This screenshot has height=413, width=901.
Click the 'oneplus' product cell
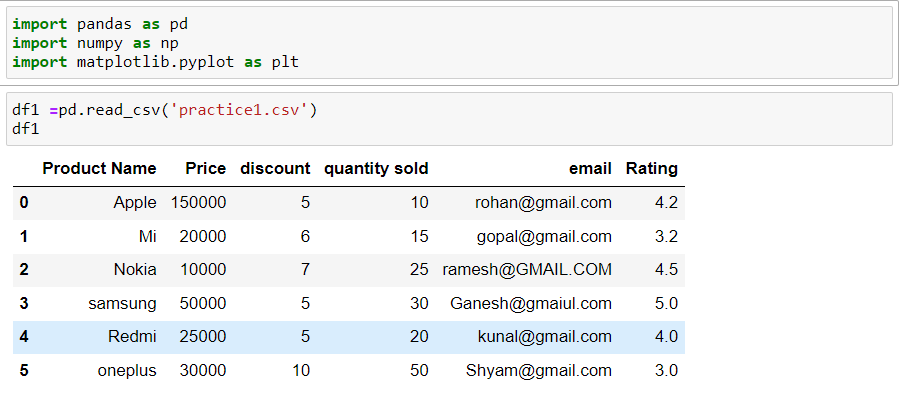tap(127, 370)
